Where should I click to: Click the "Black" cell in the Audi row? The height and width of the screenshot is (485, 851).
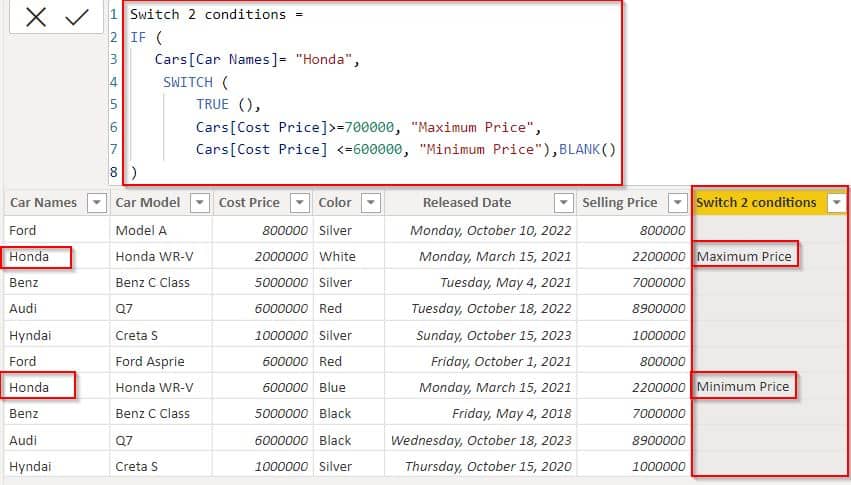tap(335, 440)
